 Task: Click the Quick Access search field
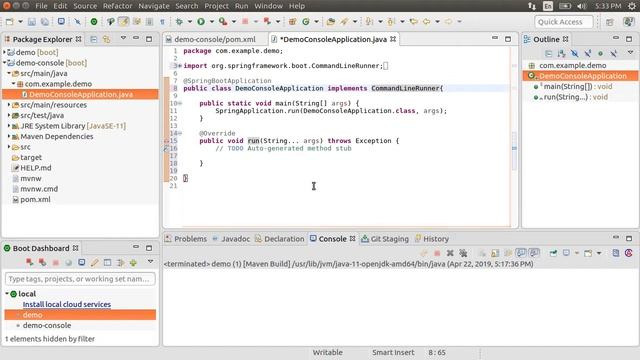click(563, 22)
